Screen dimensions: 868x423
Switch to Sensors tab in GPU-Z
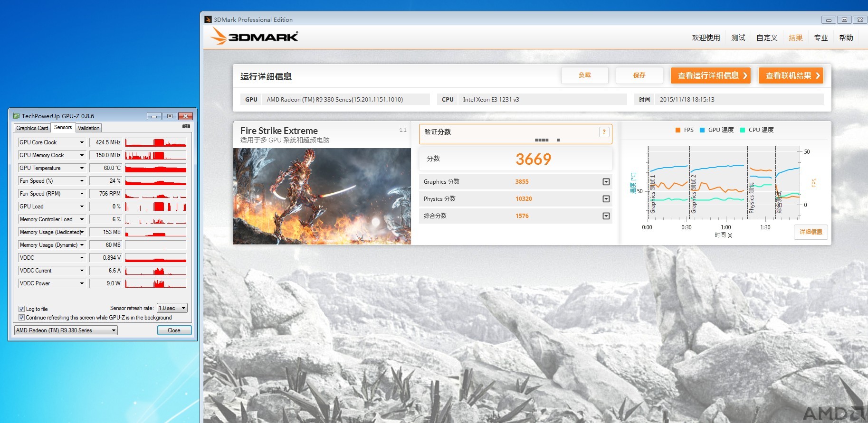[x=63, y=127]
